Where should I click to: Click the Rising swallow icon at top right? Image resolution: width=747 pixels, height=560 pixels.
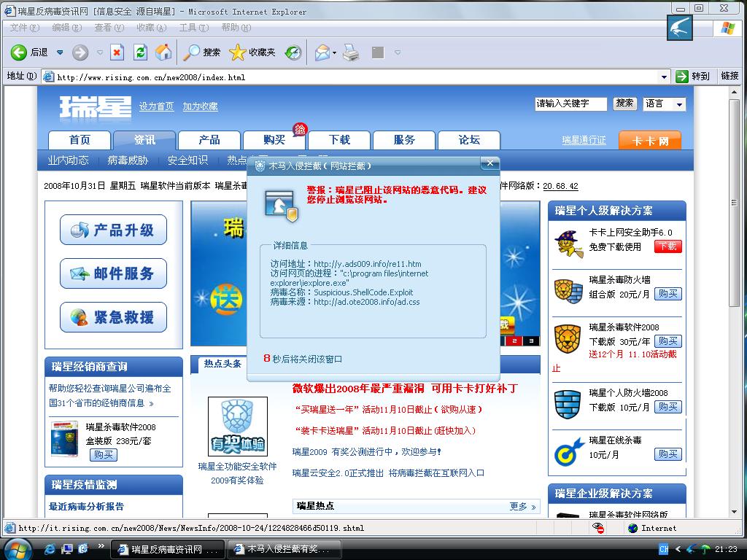click(x=679, y=28)
